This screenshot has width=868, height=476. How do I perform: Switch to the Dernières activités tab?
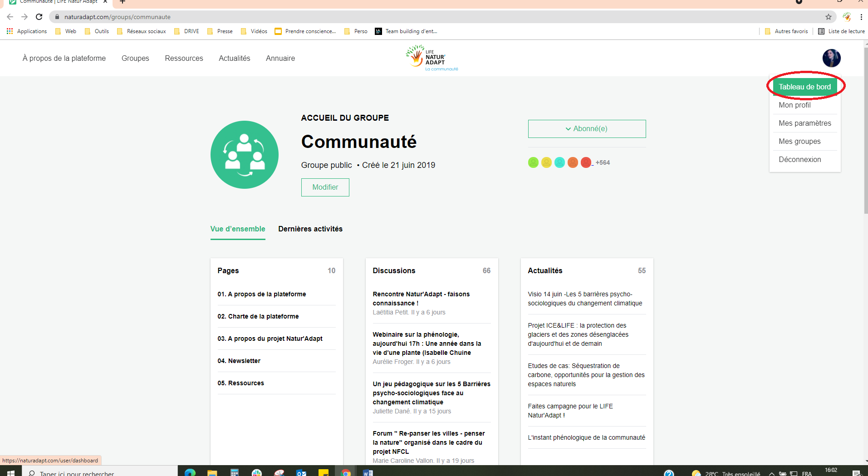click(x=310, y=229)
